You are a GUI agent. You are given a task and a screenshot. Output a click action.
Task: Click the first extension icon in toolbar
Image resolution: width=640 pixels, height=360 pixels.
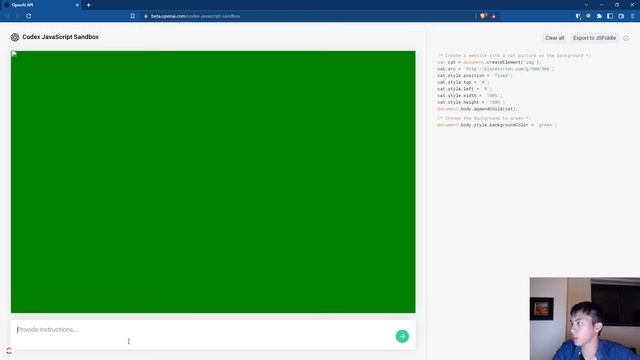(x=578, y=16)
